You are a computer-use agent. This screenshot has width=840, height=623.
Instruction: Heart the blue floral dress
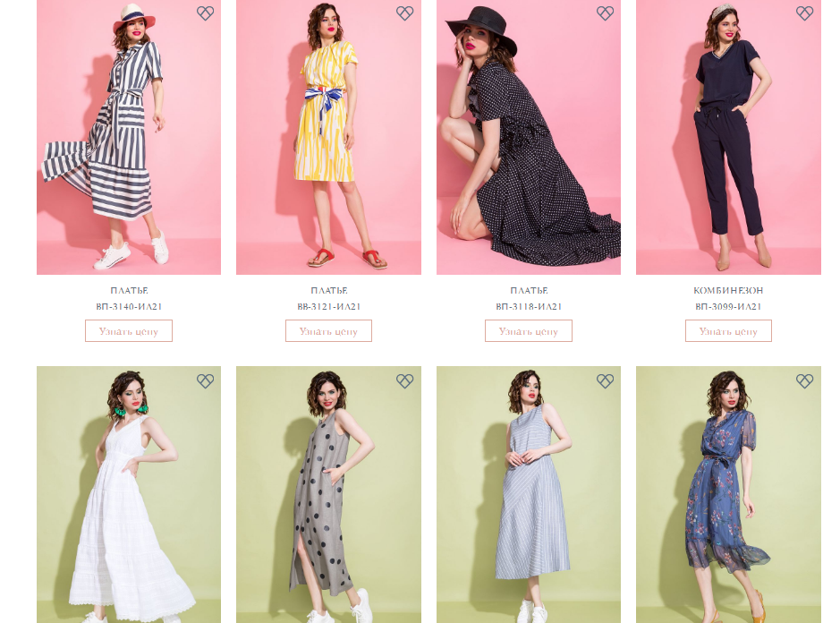[x=804, y=381]
